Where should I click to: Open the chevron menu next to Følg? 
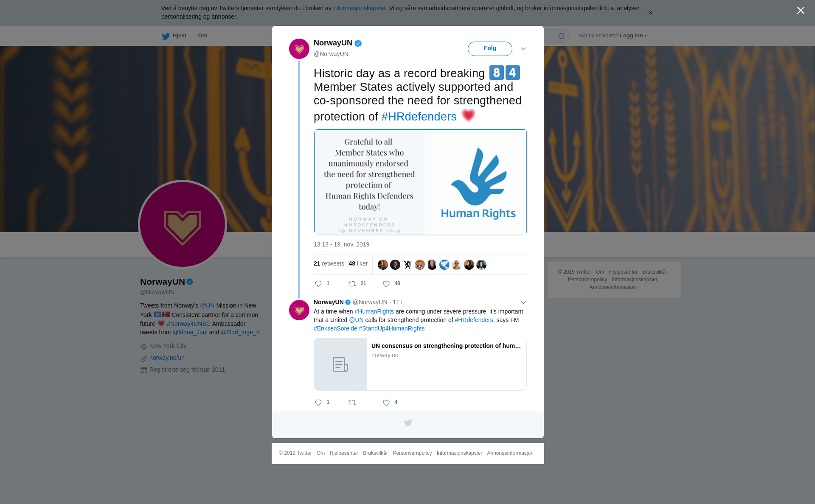(x=523, y=49)
